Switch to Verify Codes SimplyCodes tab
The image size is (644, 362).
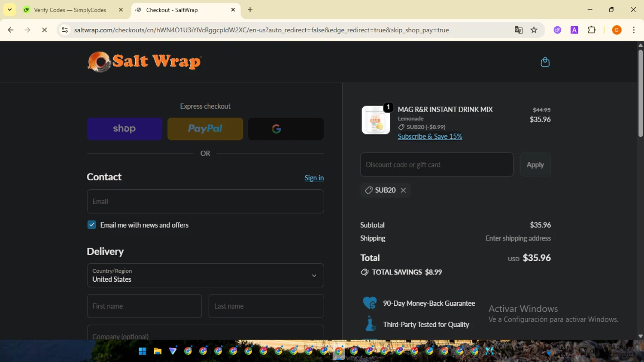pos(70,10)
